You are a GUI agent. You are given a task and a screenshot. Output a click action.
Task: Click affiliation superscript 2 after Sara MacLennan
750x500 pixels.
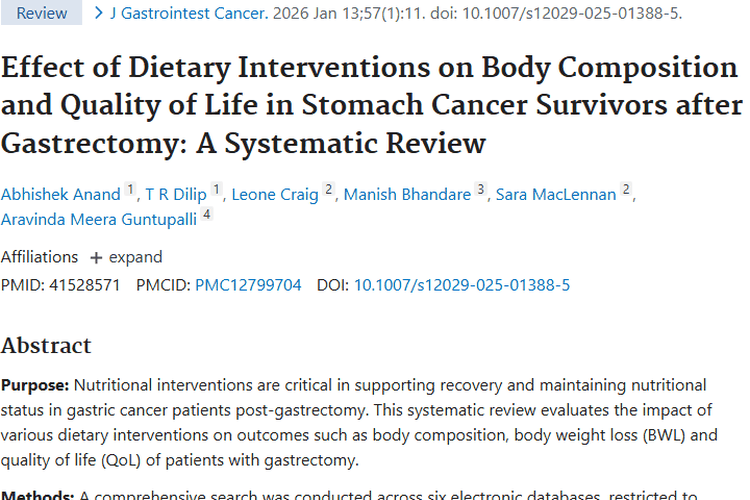(626, 191)
